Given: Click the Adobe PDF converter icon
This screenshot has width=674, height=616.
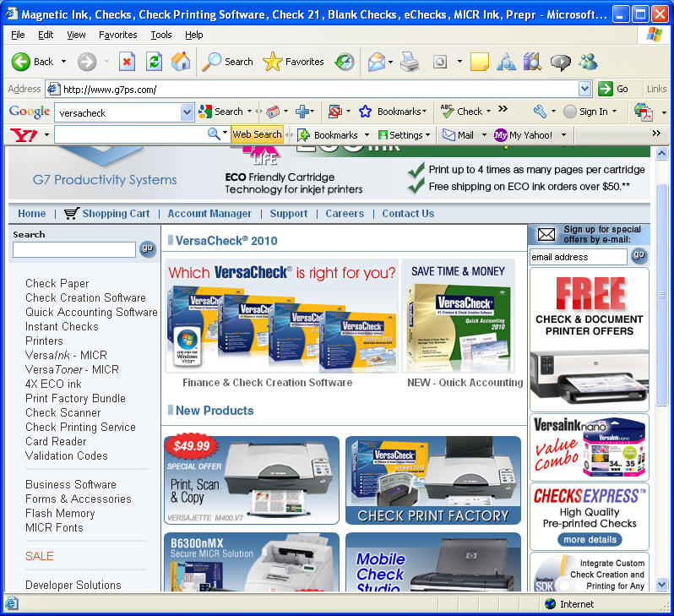Looking at the screenshot, I should [x=644, y=112].
